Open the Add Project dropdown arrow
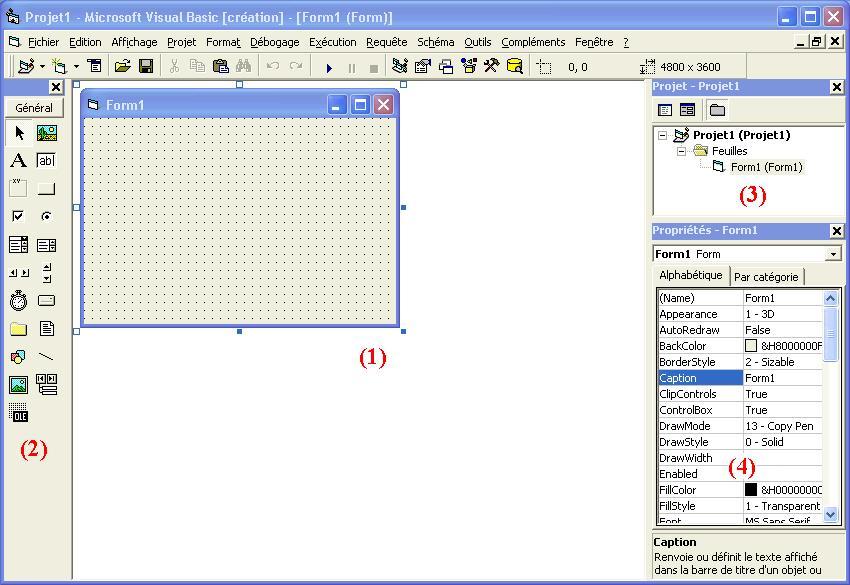Screen dimensions: 850x585 [42, 67]
